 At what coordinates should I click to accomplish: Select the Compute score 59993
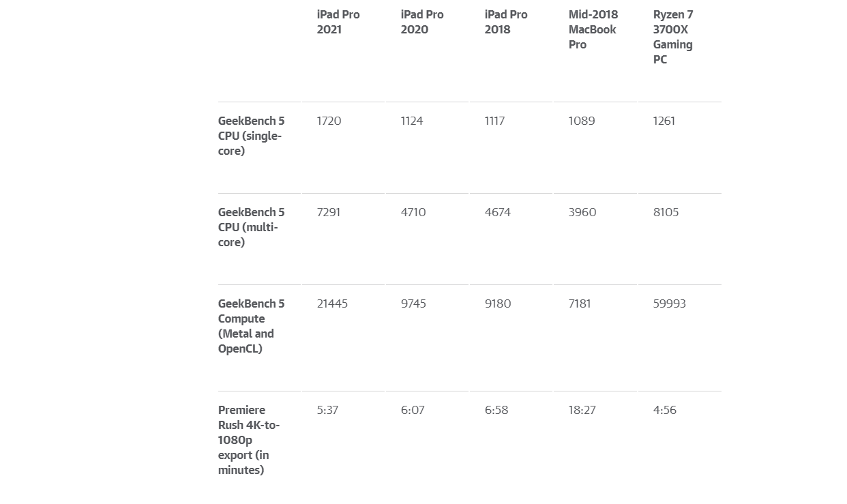(x=669, y=303)
